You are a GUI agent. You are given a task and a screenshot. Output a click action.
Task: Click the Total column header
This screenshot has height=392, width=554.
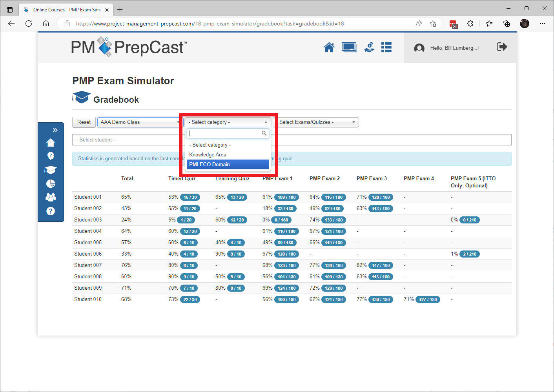(127, 179)
